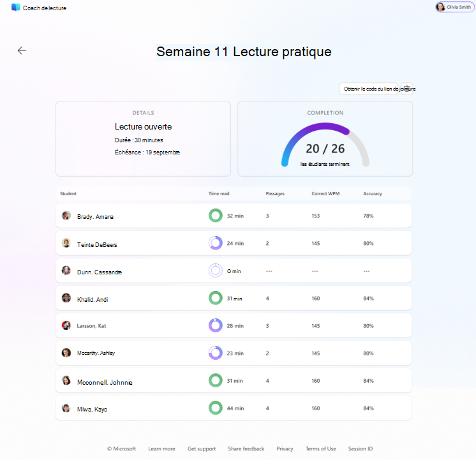This screenshot has width=476, height=460.
Task: Click the green progress ring for Brady, Amara
Action: click(216, 216)
